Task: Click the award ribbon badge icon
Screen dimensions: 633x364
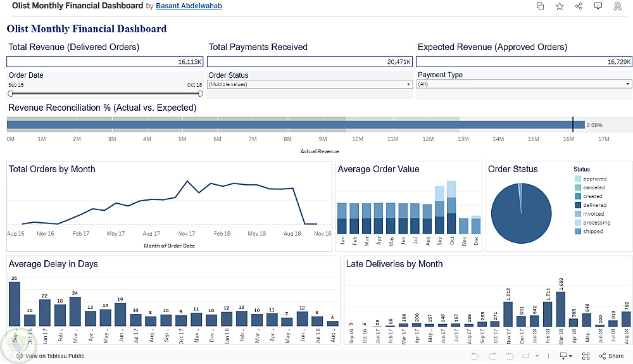Action: point(617,6)
